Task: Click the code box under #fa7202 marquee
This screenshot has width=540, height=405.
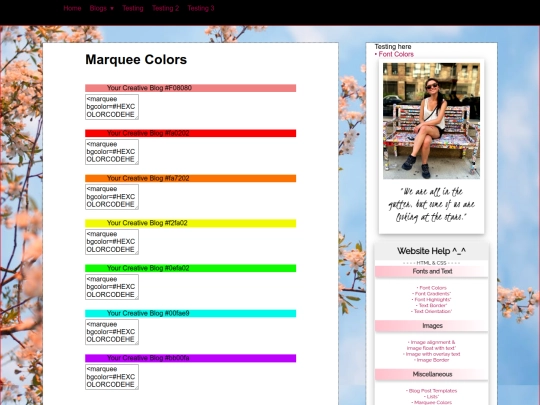Action: (112, 197)
